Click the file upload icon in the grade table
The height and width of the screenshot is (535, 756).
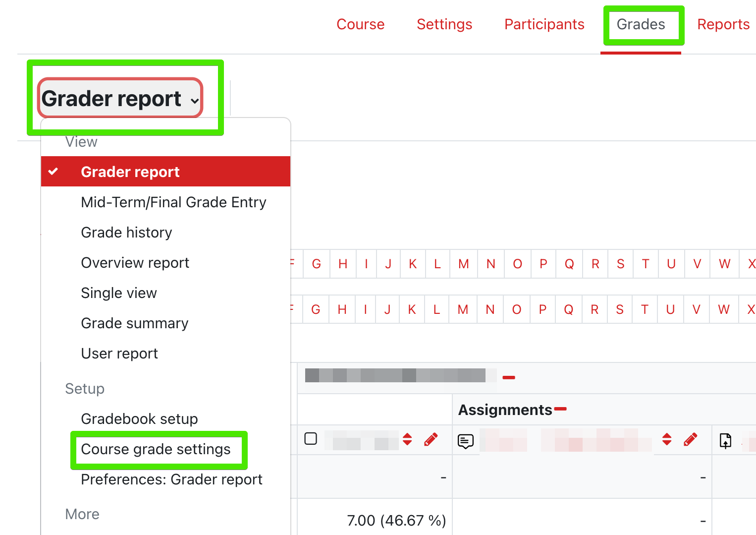[x=725, y=440]
